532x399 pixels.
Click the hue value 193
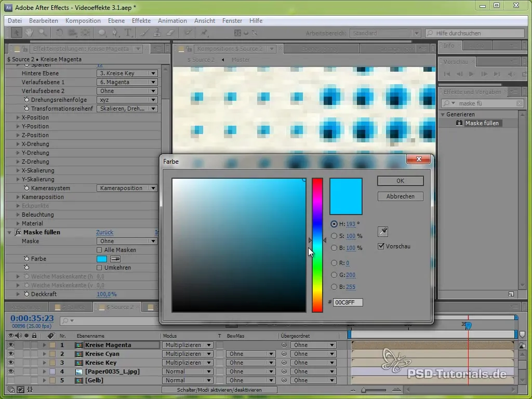[x=351, y=224]
